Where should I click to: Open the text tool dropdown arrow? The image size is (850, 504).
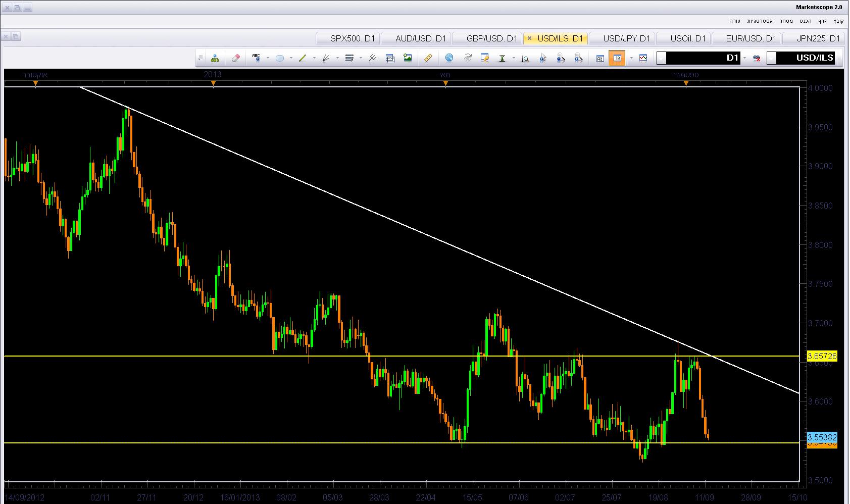click(x=268, y=58)
